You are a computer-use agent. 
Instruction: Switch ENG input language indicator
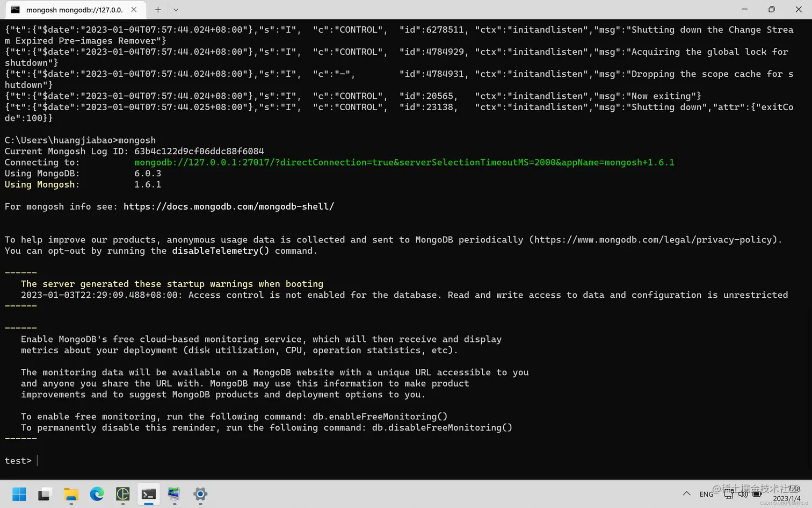point(707,494)
